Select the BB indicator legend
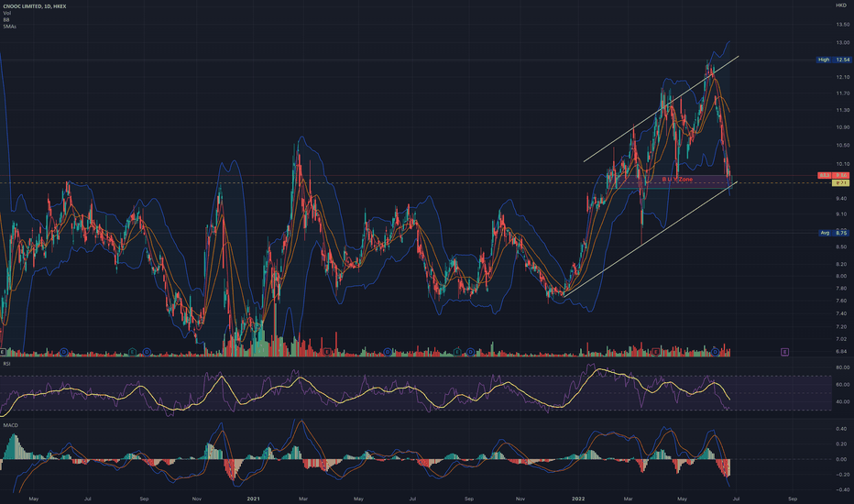Viewport: 854px width, 504px height. pyautogui.click(x=6, y=19)
